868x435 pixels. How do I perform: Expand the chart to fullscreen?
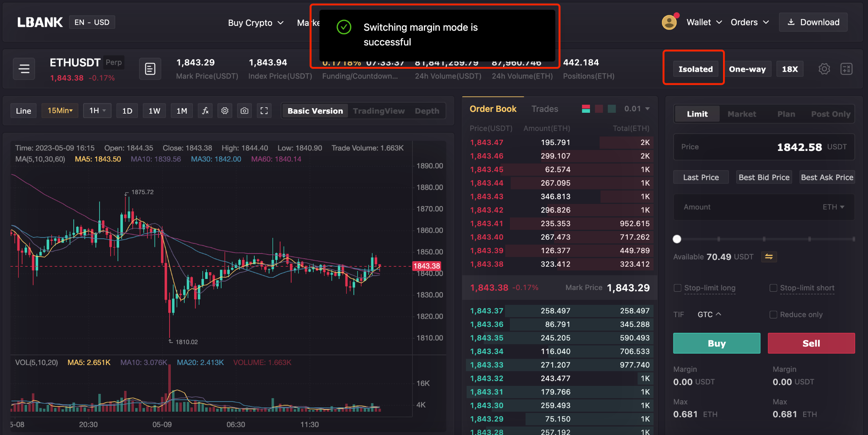(x=264, y=111)
